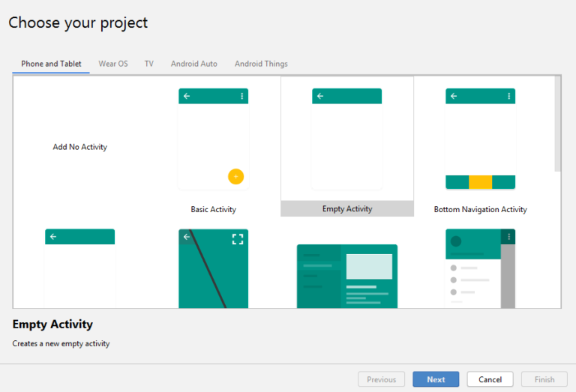This screenshot has width=576, height=392.
Task: Click back arrow in the diagonal-line fullscreen preview
Action: pyautogui.click(x=187, y=237)
